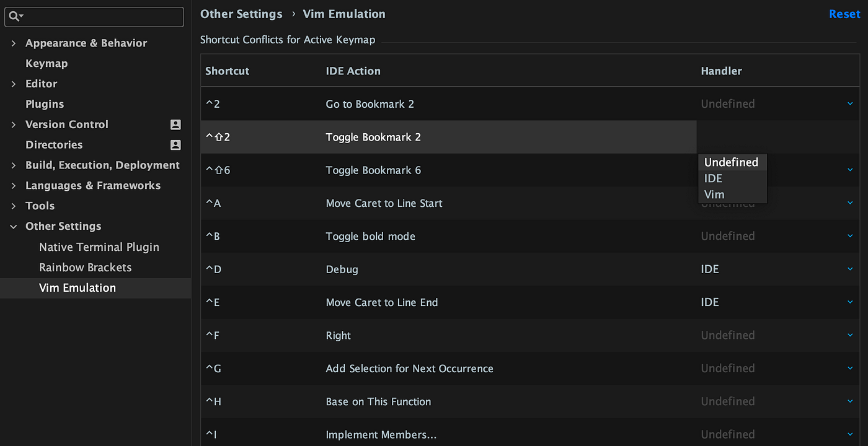Collapse the Other Settings section
868x446 pixels.
click(14, 227)
